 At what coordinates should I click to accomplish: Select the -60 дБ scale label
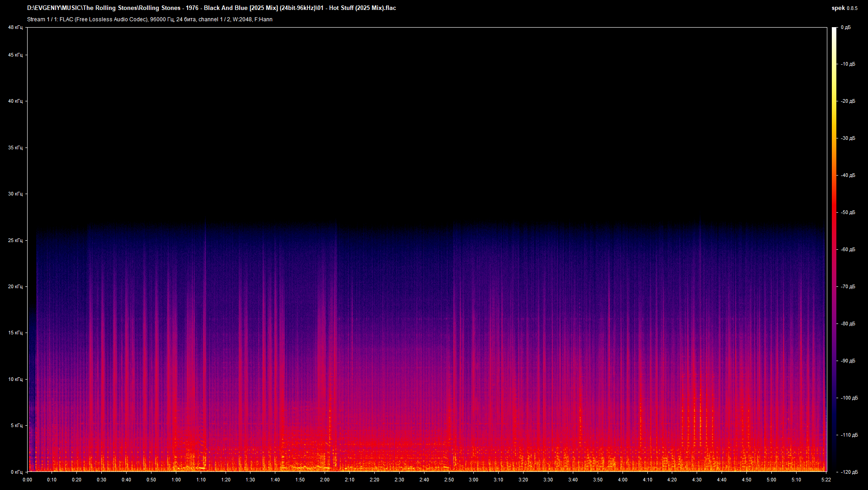pyautogui.click(x=848, y=250)
